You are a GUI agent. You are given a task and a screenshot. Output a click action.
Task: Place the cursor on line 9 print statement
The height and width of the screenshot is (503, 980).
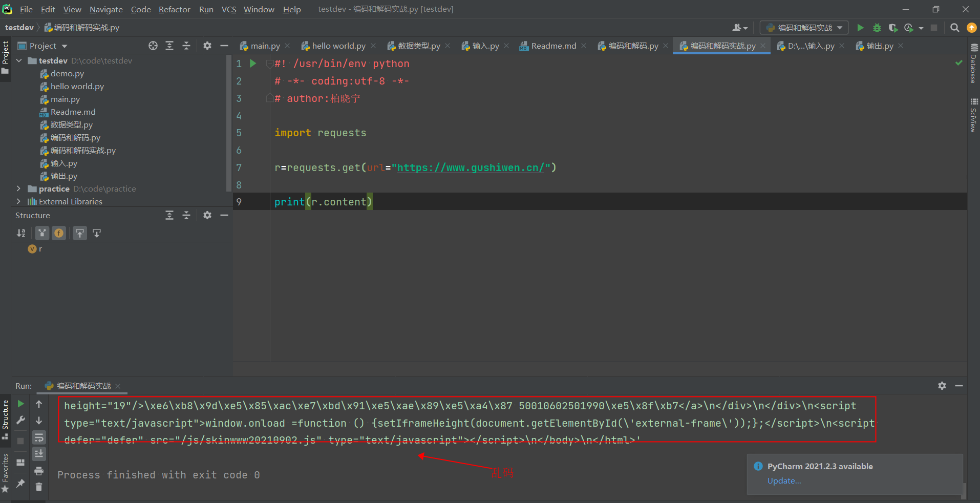[x=323, y=202]
